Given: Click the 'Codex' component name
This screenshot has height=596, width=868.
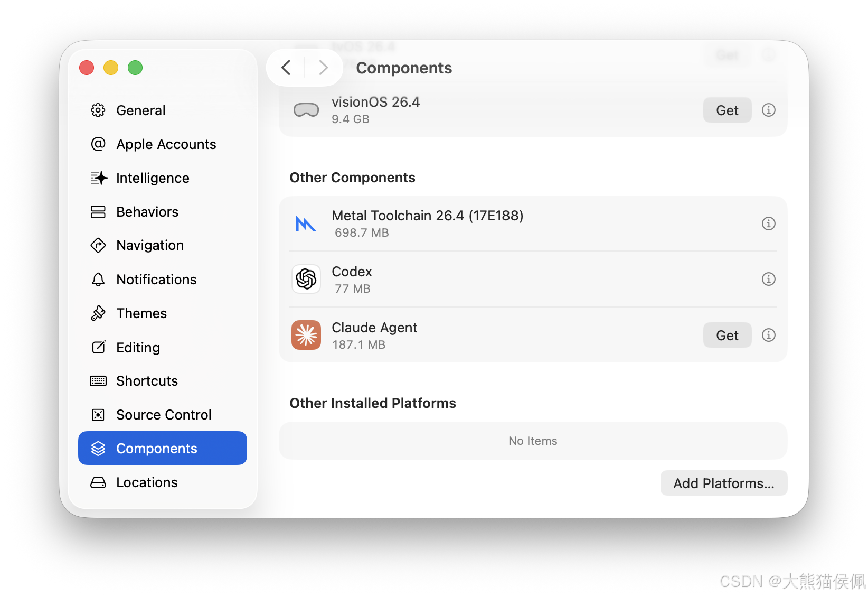Looking at the screenshot, I should coord(352,272).
